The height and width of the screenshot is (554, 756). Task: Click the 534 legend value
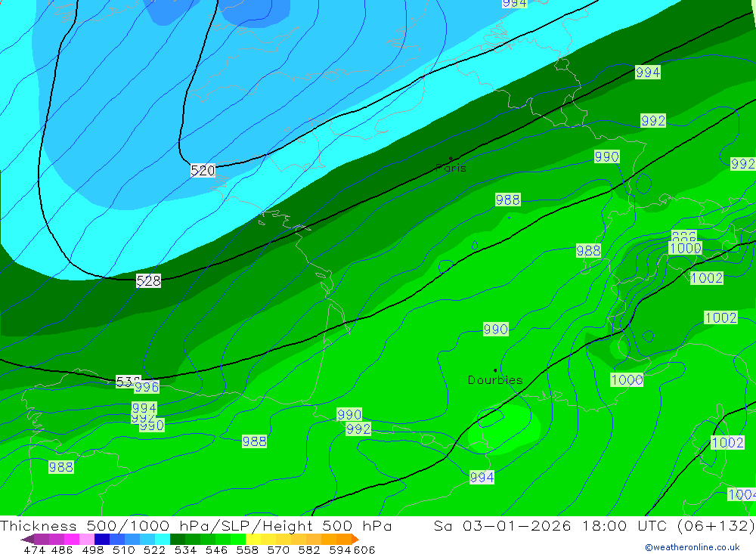(185, 549)
